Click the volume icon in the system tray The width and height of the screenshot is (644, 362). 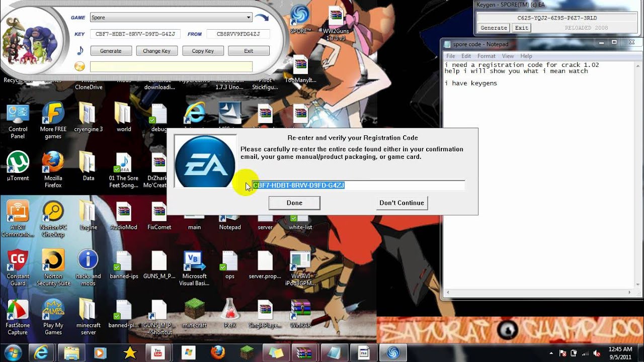596,353
